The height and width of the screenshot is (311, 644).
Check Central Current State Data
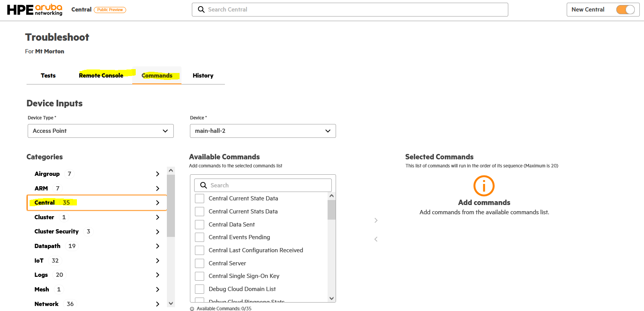200,199
